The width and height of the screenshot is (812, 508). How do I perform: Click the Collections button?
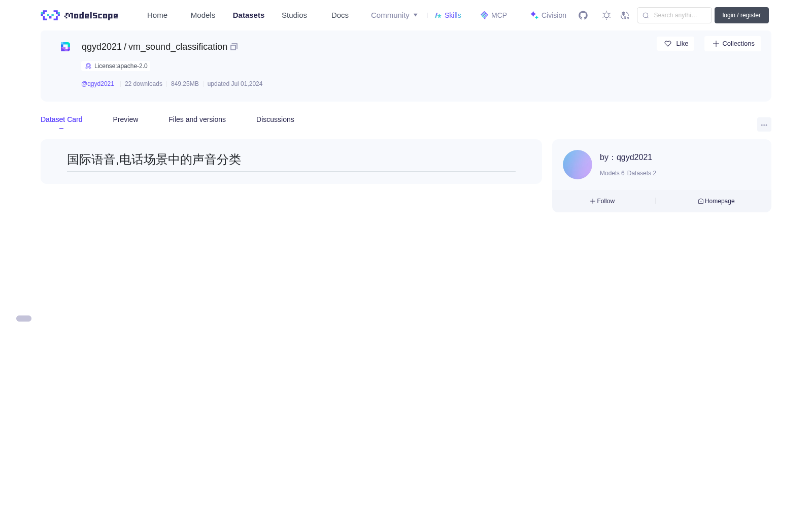[x=733, y=44]
